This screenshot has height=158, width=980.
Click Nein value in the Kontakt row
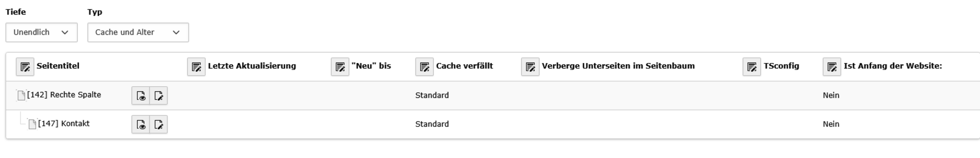(831, 124)
